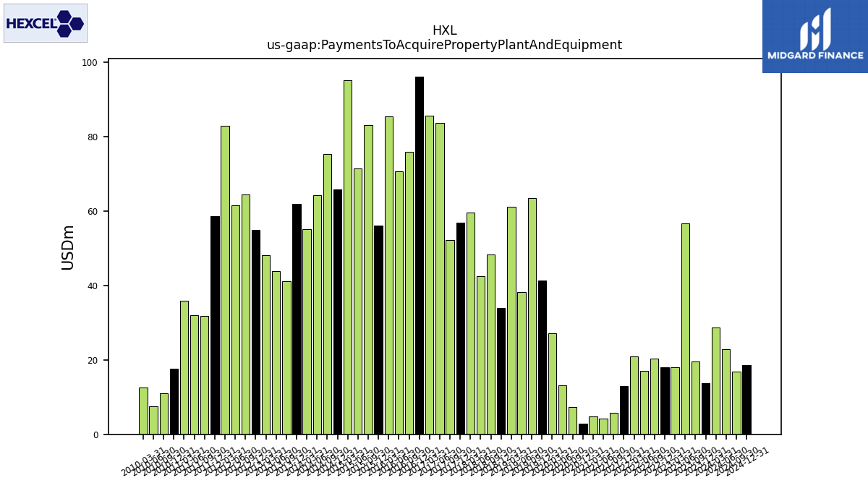Viewport: 868px width, 488px height.
Task: Select the tallest green bar in the chart
Action: (x=348, y=257)
